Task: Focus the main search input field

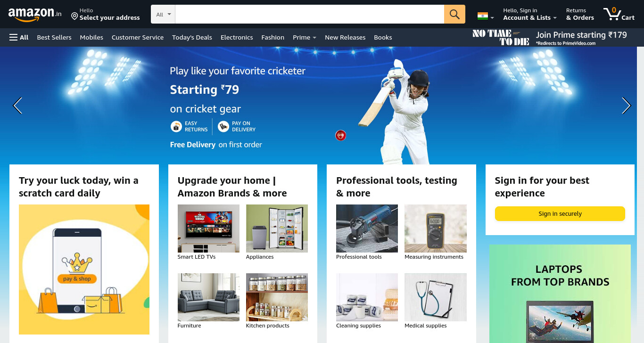Action: [x=310, y=14]
